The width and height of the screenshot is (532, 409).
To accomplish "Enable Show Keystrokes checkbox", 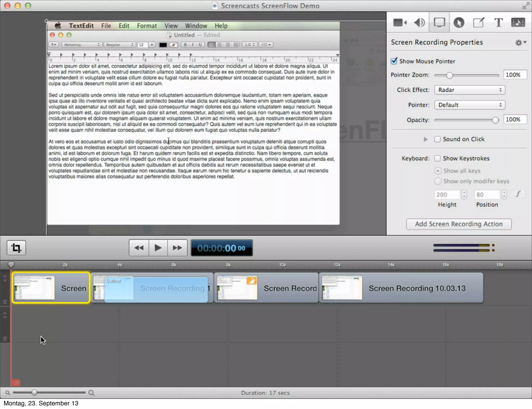I will click(x=437, y=158).
